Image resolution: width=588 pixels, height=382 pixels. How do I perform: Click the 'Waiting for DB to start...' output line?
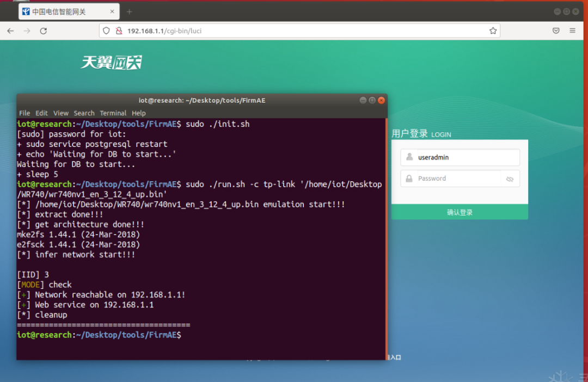click(x=76, y=164)
